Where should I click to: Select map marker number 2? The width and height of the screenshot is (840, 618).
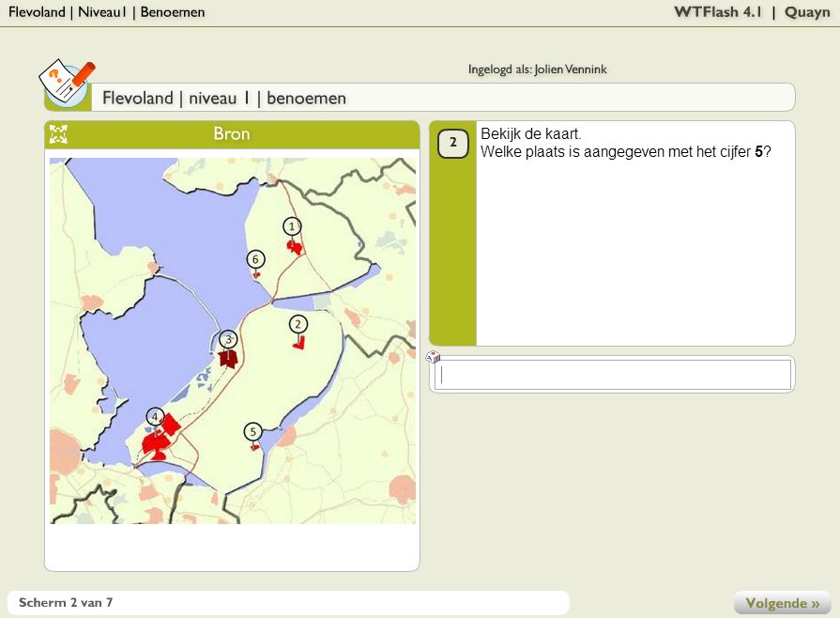(x=298, y=324)
